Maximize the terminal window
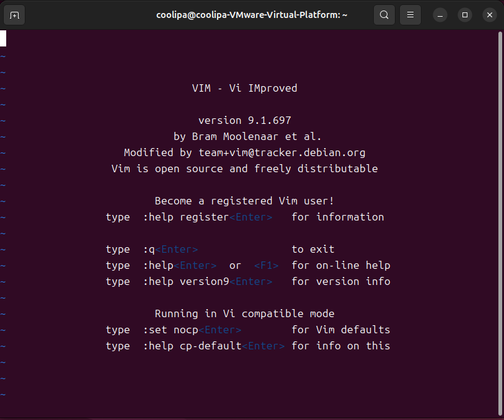 tap(465, 15)
